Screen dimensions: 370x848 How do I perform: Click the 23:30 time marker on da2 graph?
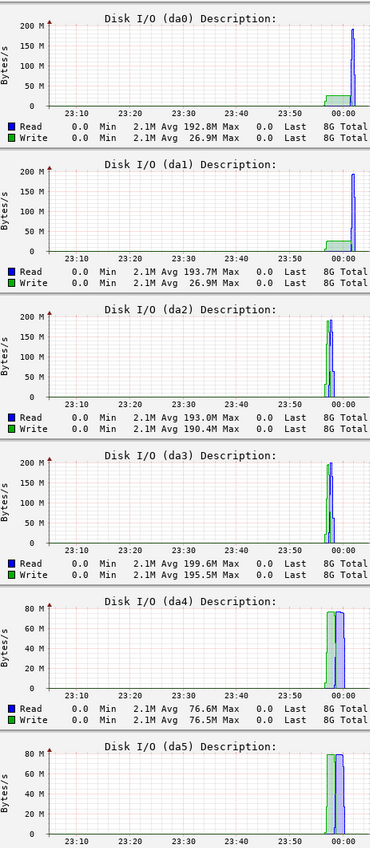click(x=183, y=405)
